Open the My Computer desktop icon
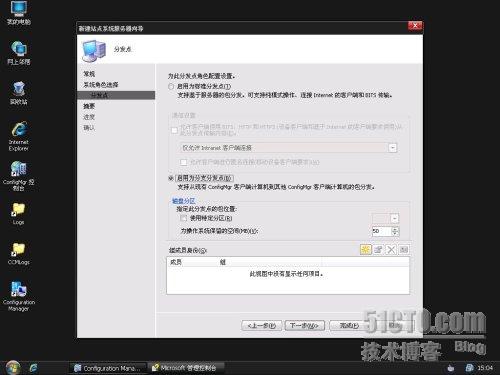This screenshot has height=375, width=500. pyautogui.click(x=19, y=13)
